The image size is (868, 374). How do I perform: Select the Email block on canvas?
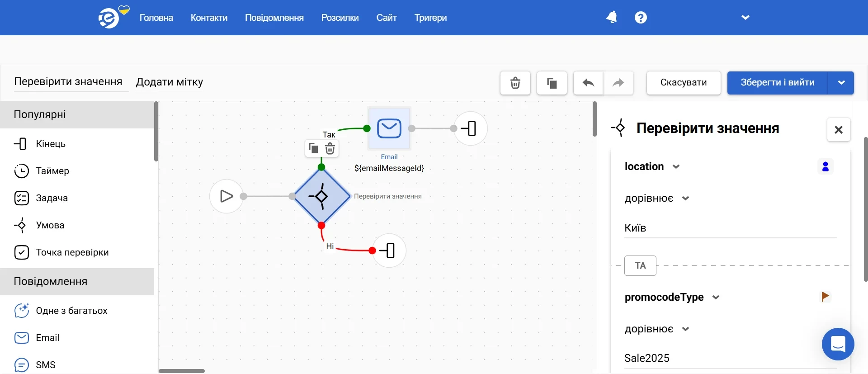(x=389, y=128)
